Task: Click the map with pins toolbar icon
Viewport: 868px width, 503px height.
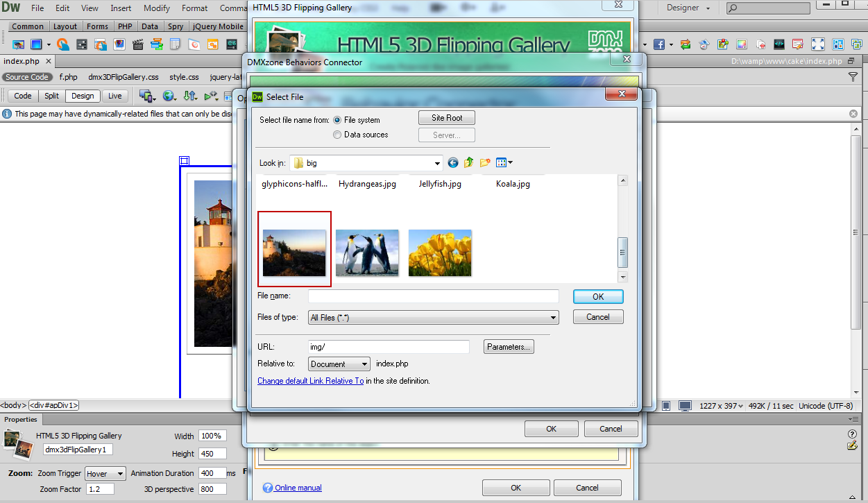Action: [x=723, y=44]
